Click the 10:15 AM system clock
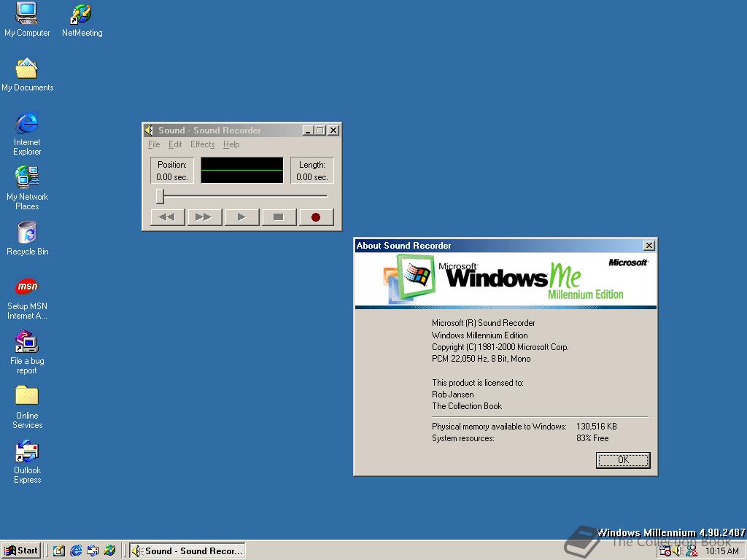Image resolution: width=747 pixels, height=560 pixels. [722, 551]
